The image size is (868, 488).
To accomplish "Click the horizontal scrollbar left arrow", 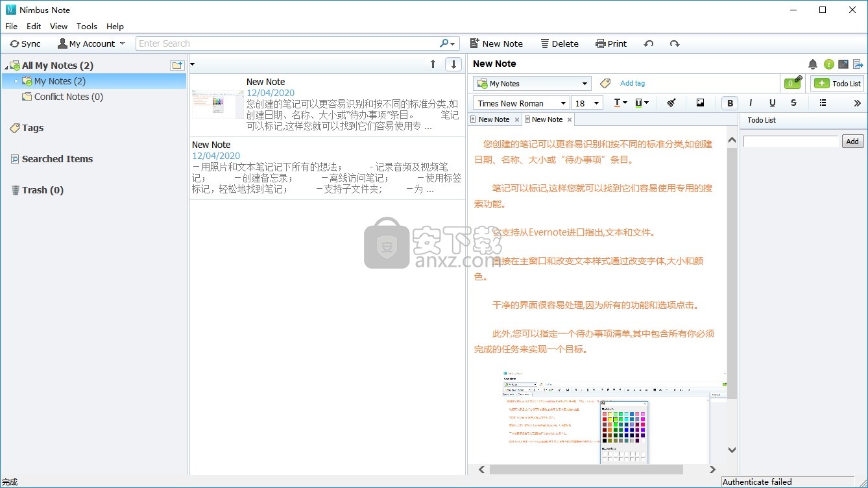I will (481, 469).
